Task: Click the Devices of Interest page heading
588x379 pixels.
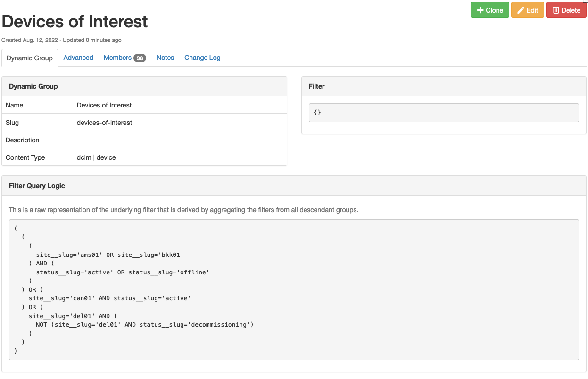Action: [75, 22]
